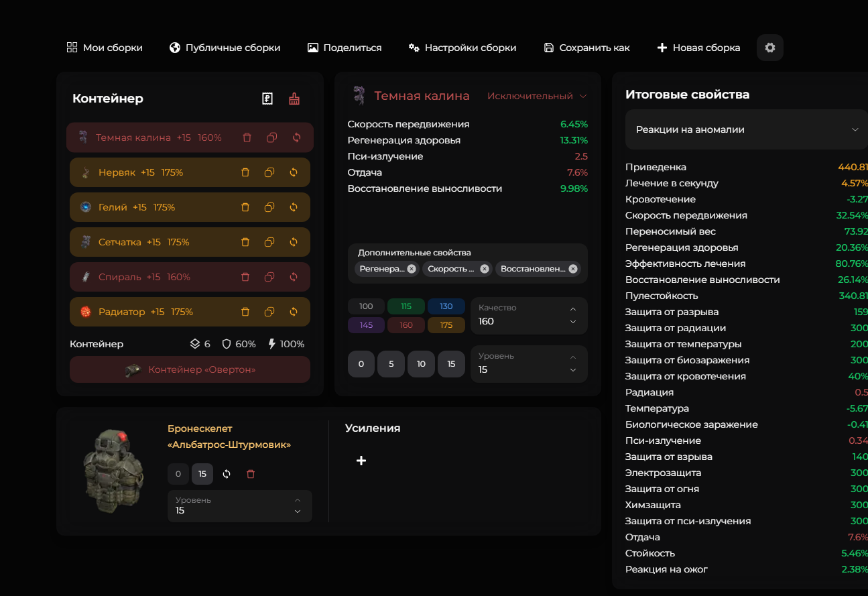Image resolution: width=868 pixels, height=596 pixels.
Task: Choose the purple 145 quality swatch
Action: (366, 325)
